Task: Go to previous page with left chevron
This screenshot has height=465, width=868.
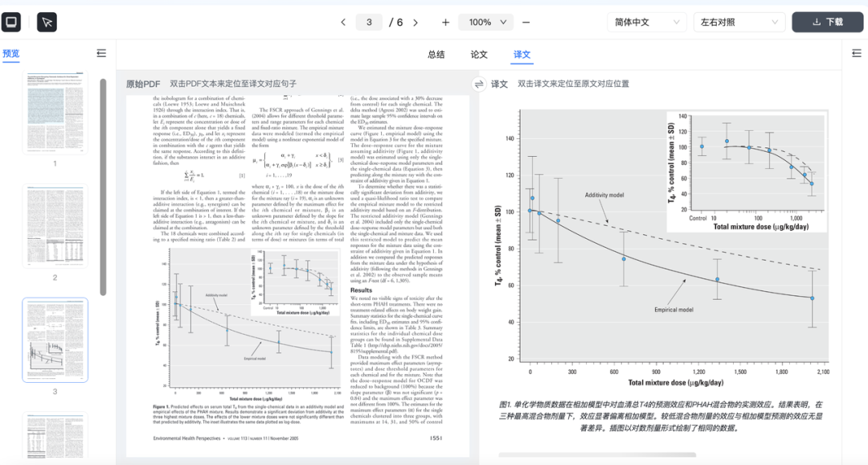Action: tap(343, 23)
